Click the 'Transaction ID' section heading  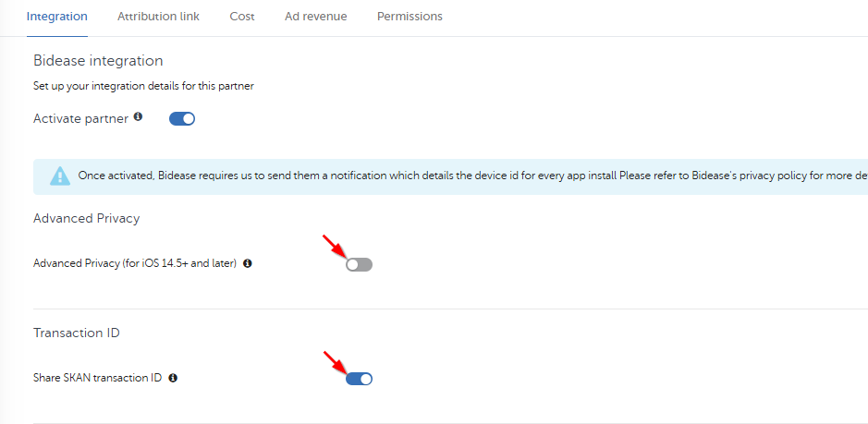pos(77,333)
